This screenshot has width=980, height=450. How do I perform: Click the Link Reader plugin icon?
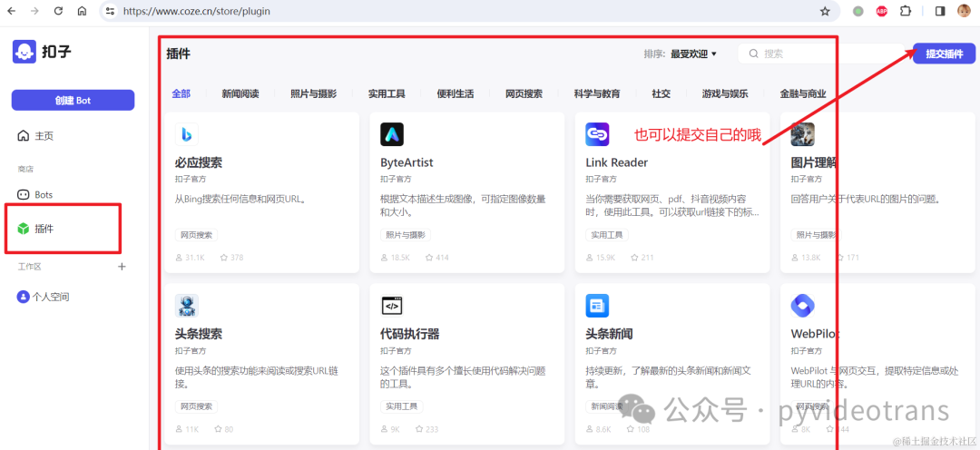click(x=597, y=134)
